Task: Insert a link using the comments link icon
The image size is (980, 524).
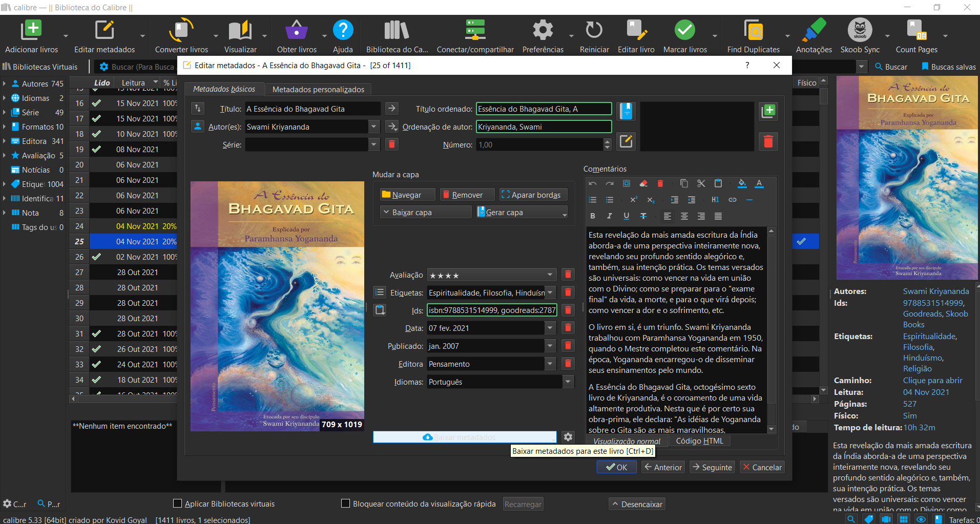Action: click(733, 200)
